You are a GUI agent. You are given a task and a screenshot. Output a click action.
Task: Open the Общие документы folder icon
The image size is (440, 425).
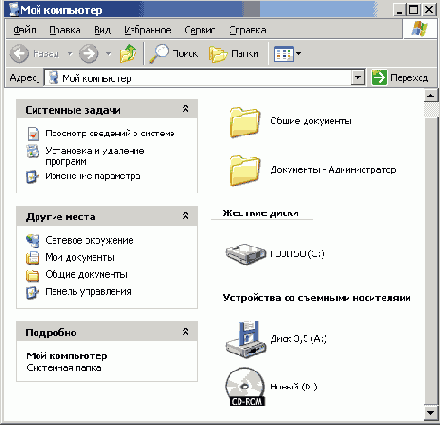point(244,122)
